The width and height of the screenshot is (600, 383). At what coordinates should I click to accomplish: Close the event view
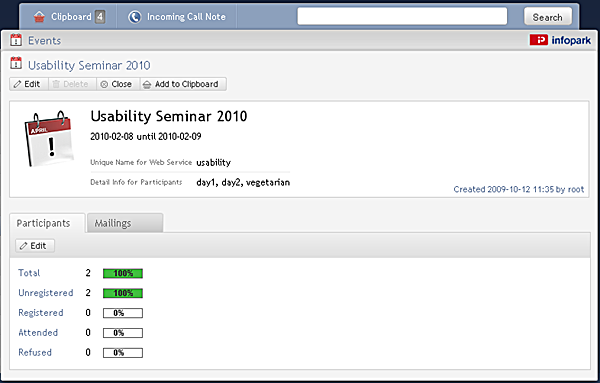(x=118, y=84)
